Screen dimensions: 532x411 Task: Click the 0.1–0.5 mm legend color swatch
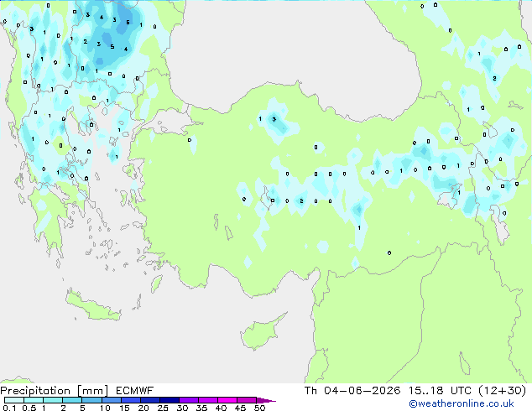pyautogui.click(x=14, y=400)
